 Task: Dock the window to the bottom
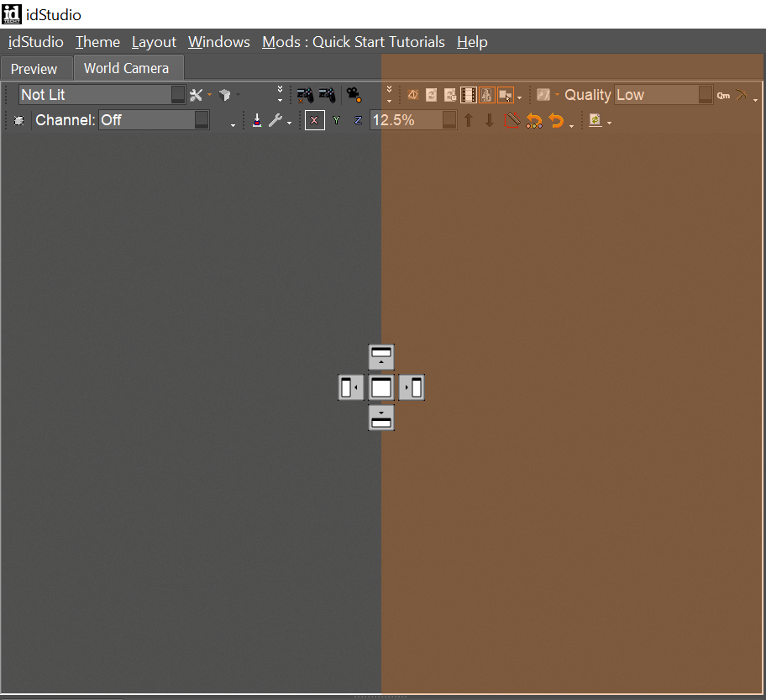coord(381,418)
